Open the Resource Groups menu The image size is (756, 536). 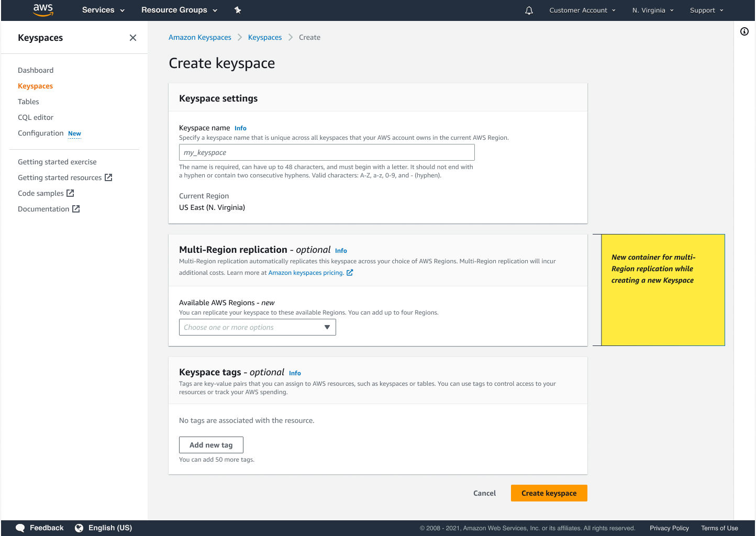[179, 10]
